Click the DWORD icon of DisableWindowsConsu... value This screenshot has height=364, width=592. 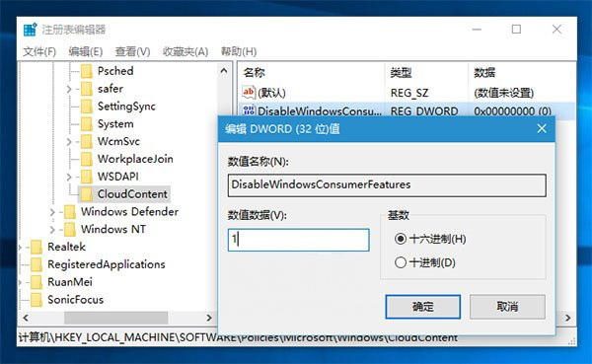[249, 110]
